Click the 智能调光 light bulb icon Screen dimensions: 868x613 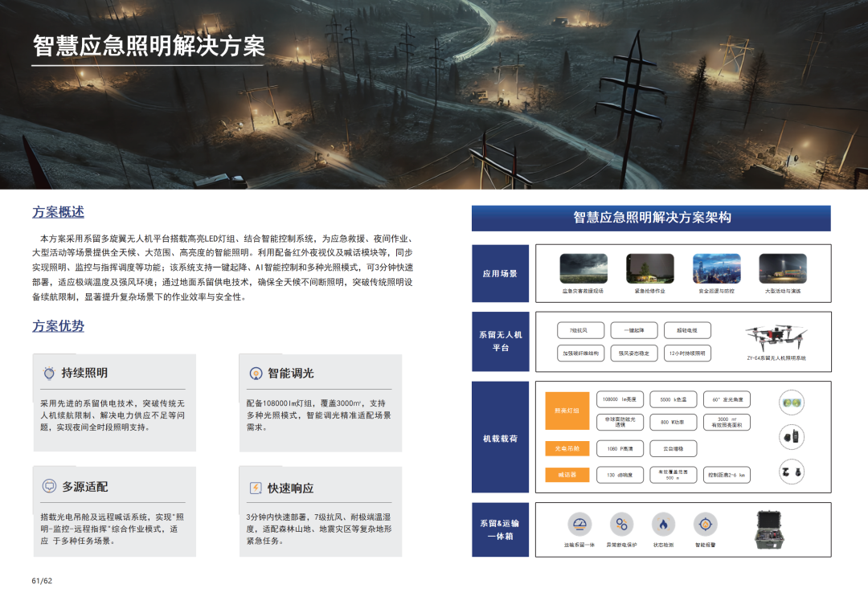pyautogui.click(x=256, y=373)
